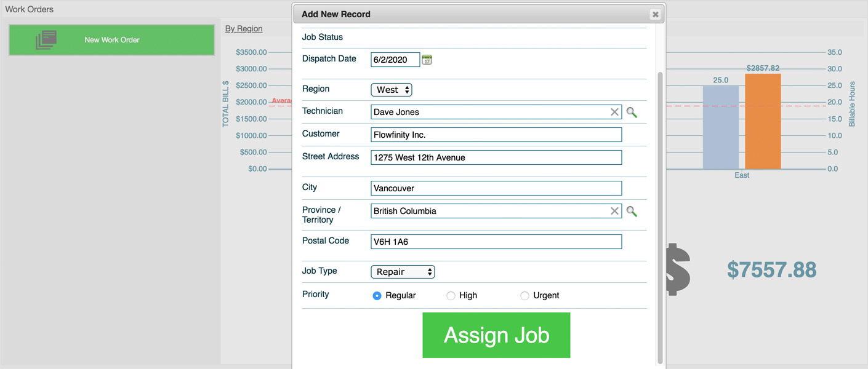Open the Dispatch Date calendar picker icon
Screen dimensions: 868x369
click(427, 60)
